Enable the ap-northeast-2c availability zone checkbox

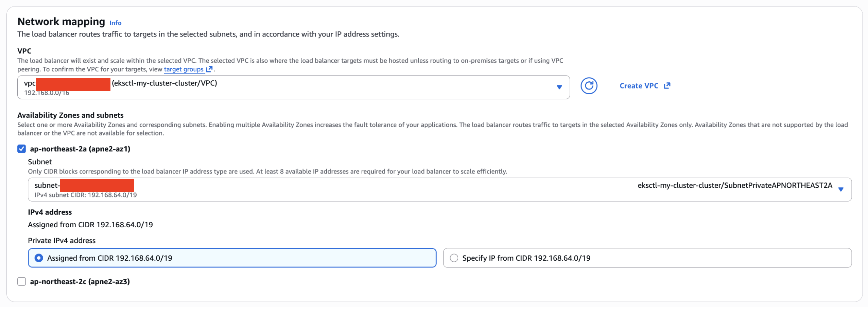coord(22,282)
